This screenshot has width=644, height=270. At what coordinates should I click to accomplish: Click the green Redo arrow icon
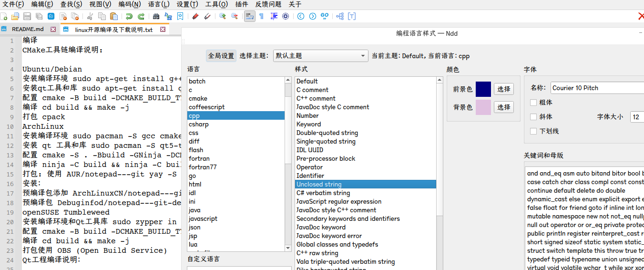coord(141,16)
